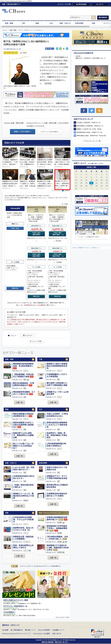
Task: Open the RSS feed icon in the 新商品情報 category header
Action: 67,463
